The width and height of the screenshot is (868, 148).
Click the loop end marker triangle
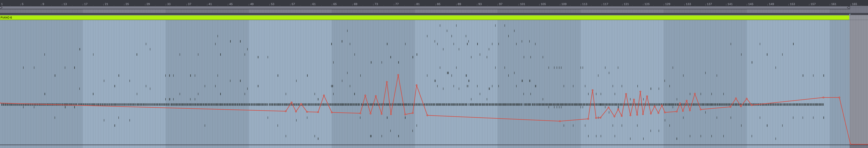[848, 7]
